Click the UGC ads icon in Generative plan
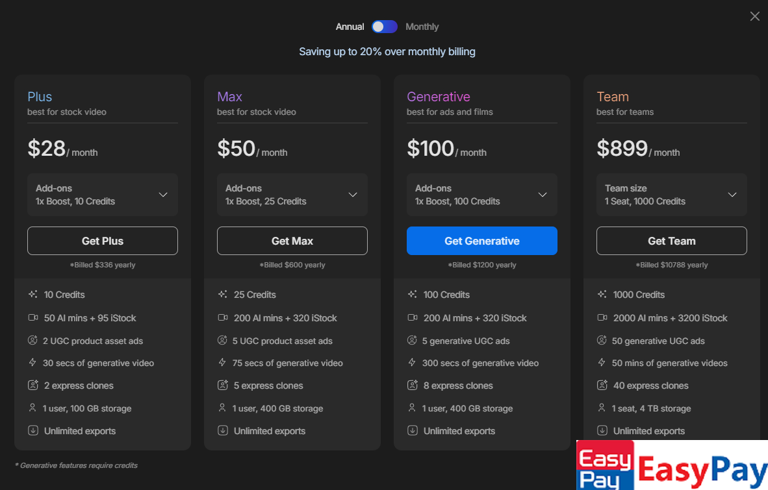Image resolution: width=768 pixels, height=490 pixels. click(x=413, y=341)
